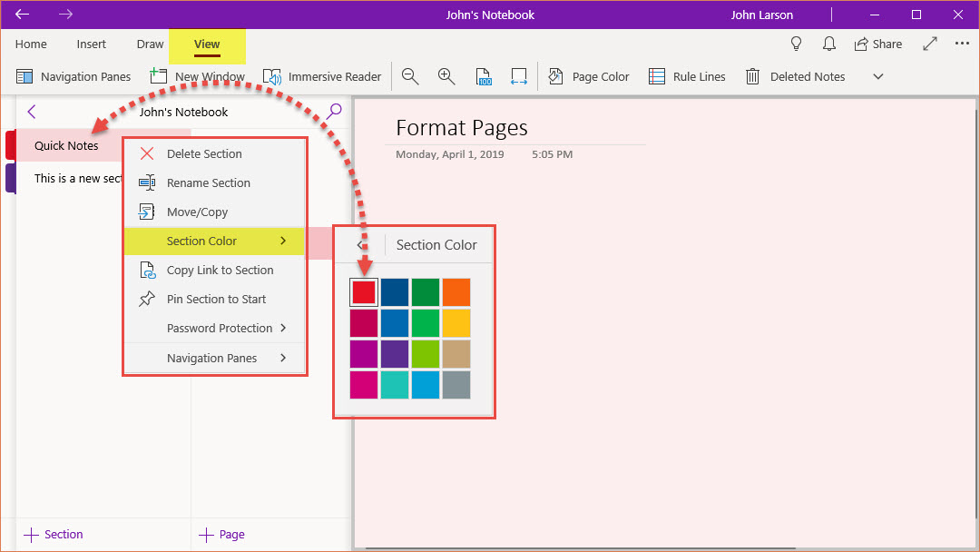The image size is (980, 552).
Task: Add a new section with + Section
Action: pyautogui.click(x=54, y=534)
